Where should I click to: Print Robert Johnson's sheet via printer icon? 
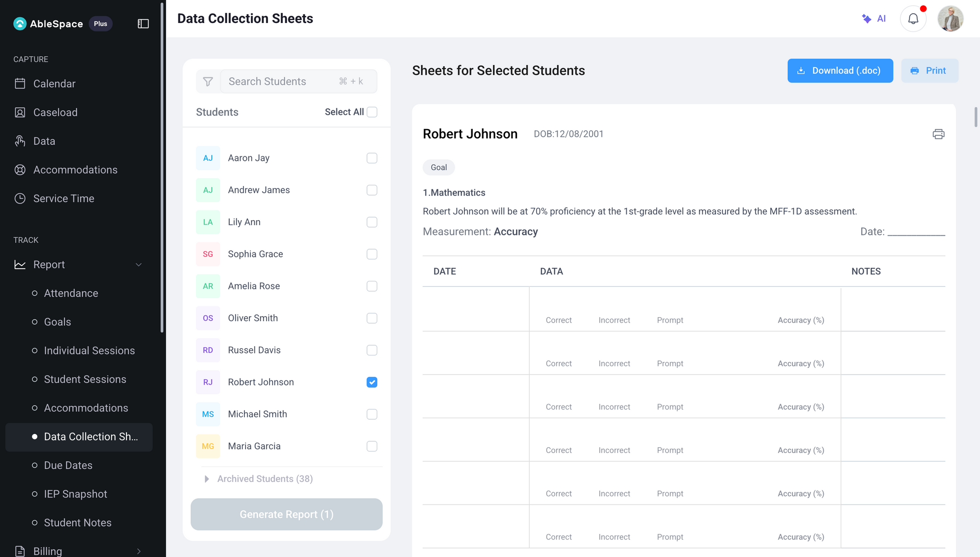tap(938, 134)
